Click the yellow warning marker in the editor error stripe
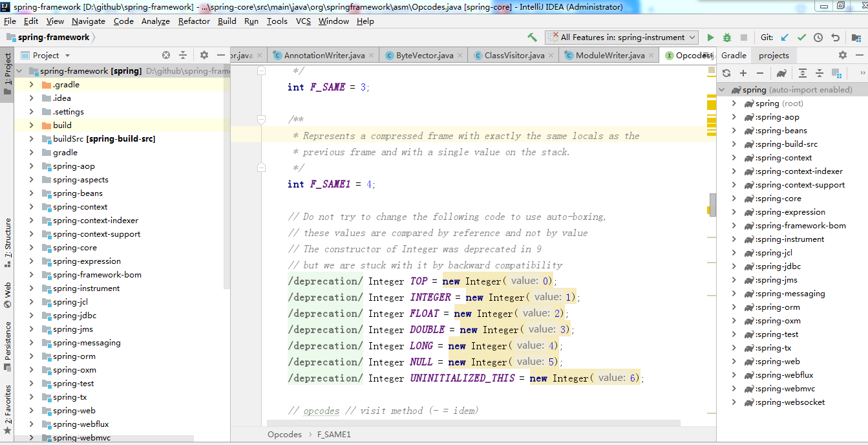Image resolution: width=868 pixels, height=445 pixels. click(x=711, y=103)
